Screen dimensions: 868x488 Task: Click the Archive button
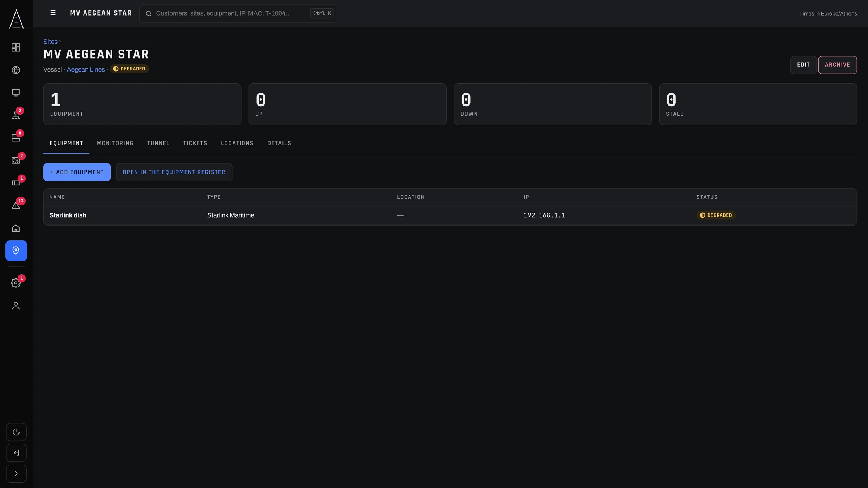(x=838, y=65)
